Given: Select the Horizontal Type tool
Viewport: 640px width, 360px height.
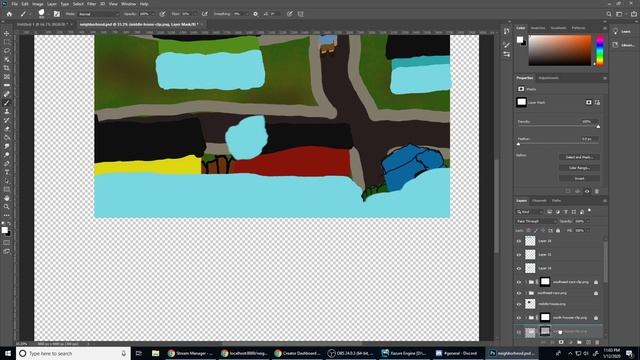Looking at the screenshot, I should (7, 172).
